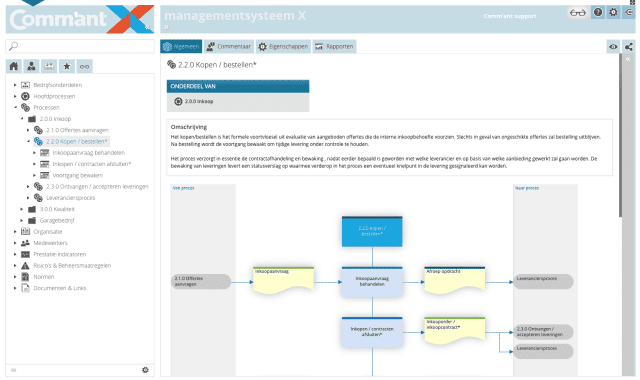
Task: Switch to the Commentaar tab
Action: point(229,47)
